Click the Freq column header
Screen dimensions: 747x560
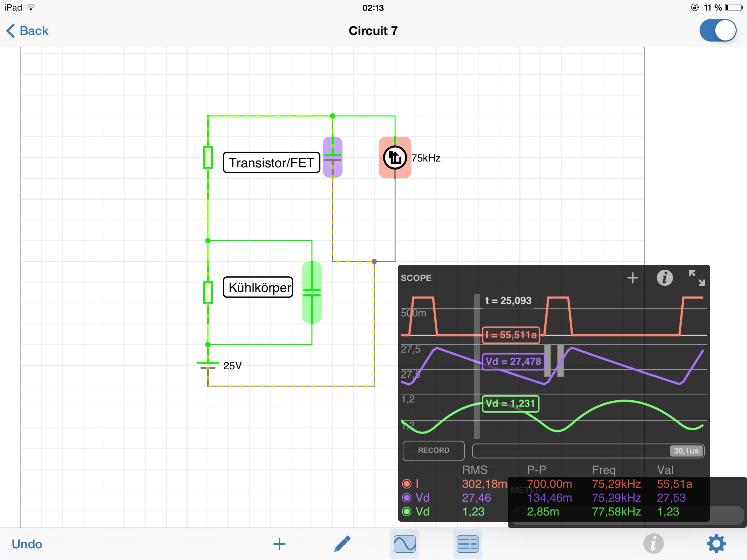(604, 470)
